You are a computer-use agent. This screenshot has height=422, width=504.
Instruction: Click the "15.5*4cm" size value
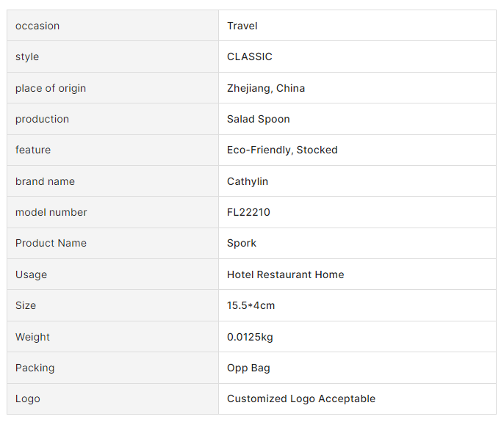point(251,305)
